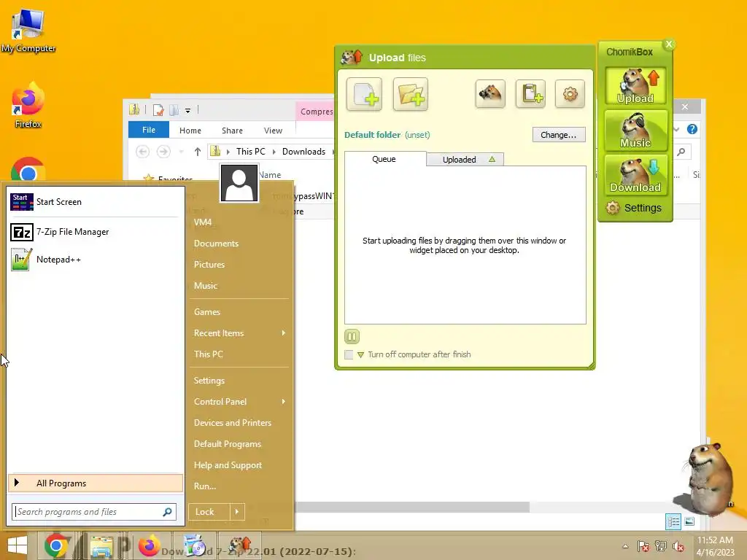747x560 pixels.
Task: Open Devices and Printers
Action: pos(233,423)
